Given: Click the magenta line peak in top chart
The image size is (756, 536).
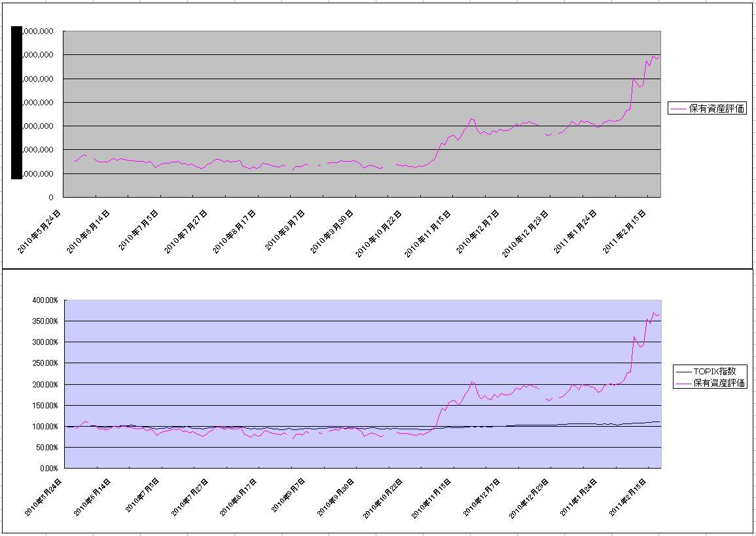Looking at the screenshot, I should 653,56.
